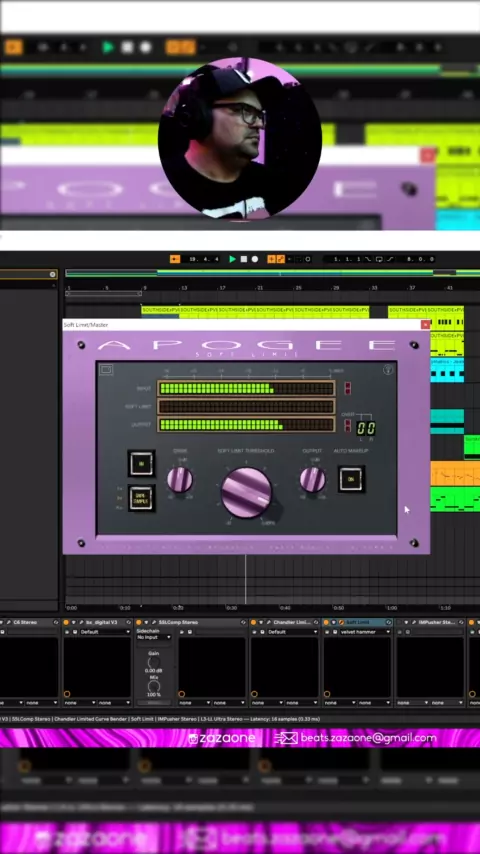Toggle the Apogee IN bypass button
Viewport: 480px width, 854px height.
[x=141, y=463]
